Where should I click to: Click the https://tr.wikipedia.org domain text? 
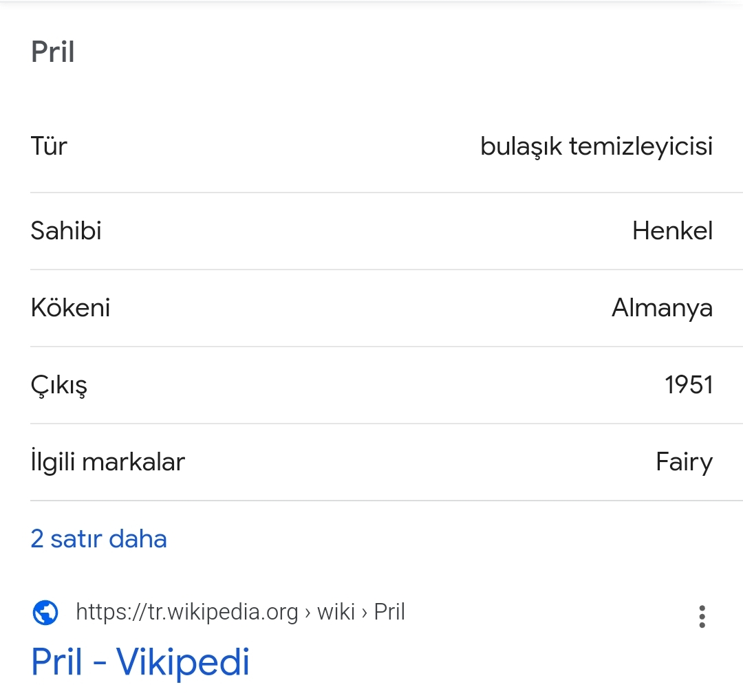point(187,611)
